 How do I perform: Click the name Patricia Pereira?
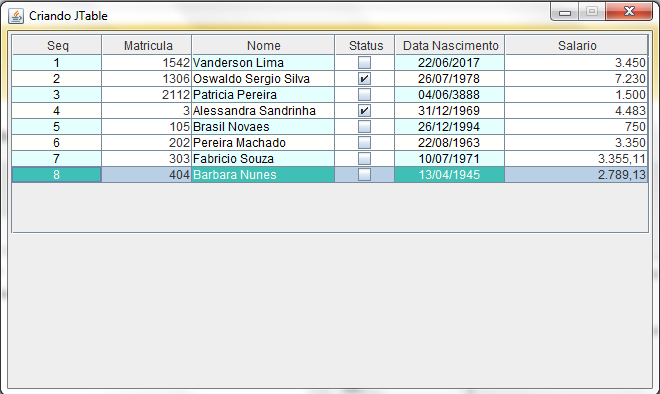click(263, 95)
